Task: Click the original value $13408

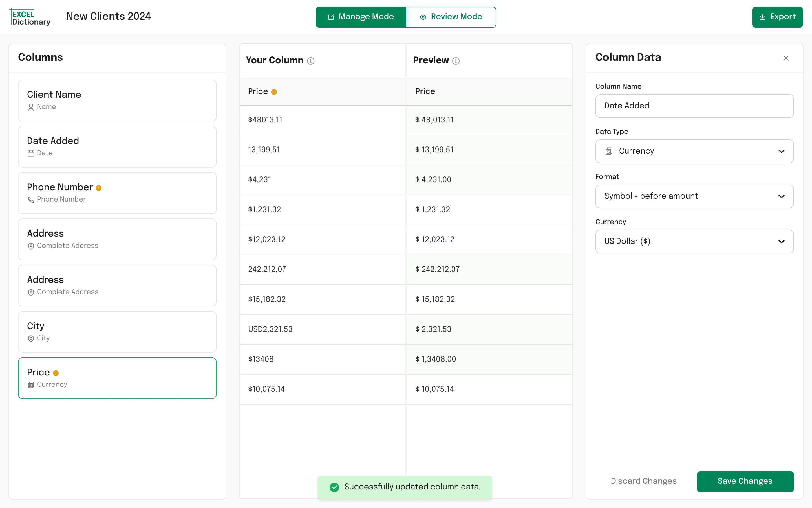Action: point(261,359)
